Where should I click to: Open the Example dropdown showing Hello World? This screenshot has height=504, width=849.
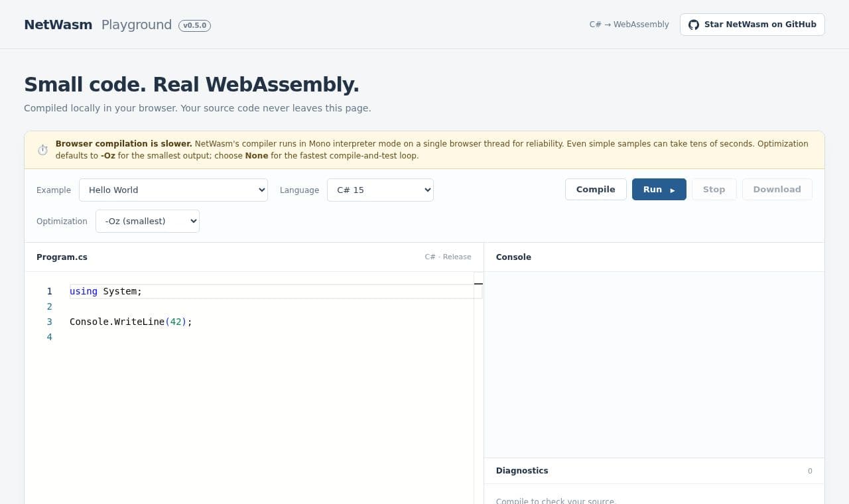point(173,190)
